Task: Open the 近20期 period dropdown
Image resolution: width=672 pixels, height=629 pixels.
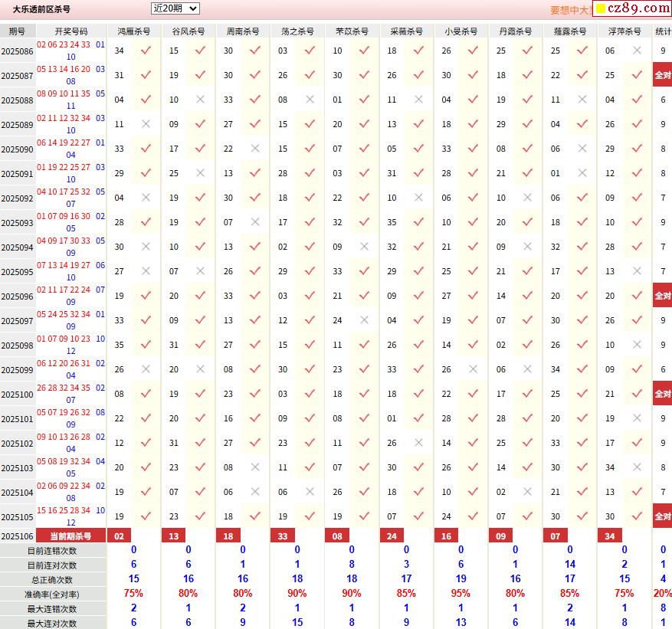Action: pyautogui.click(x=175, y=8)
